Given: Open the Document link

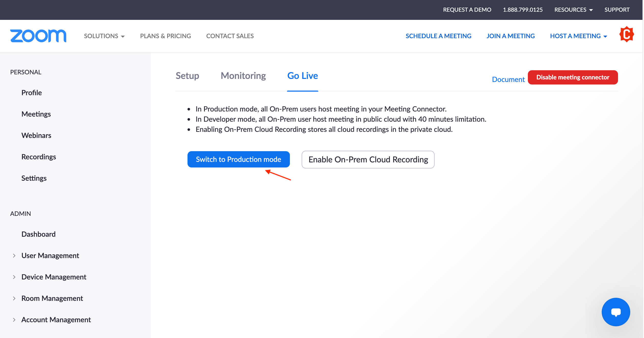Looking at the screenshot, I should pos(508,79).
